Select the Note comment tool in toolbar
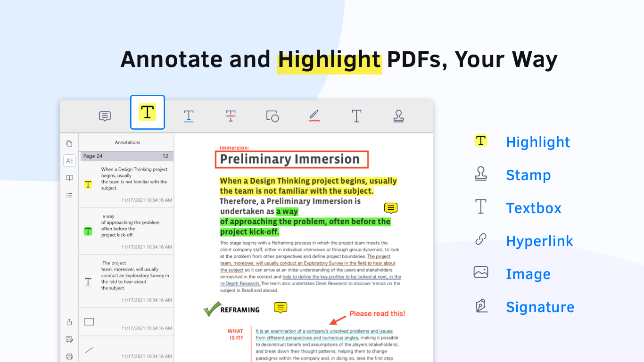The width and height of the screenshot is (644, 362). 105,116
